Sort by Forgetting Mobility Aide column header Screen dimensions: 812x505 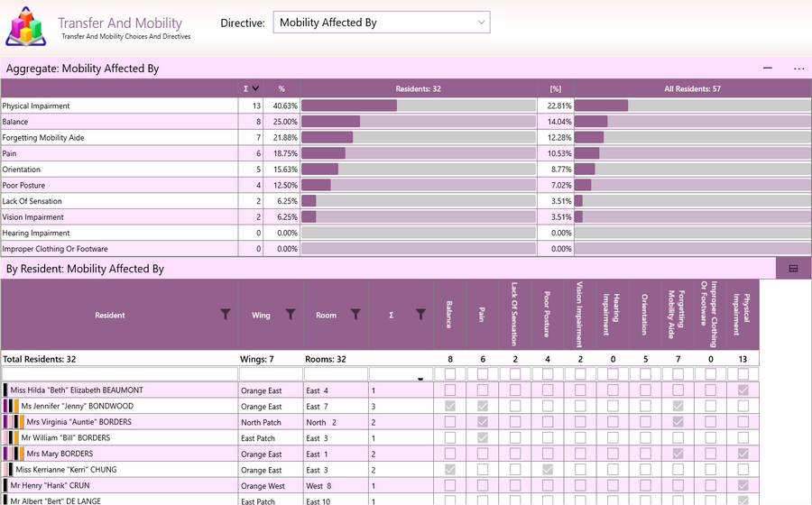[x=678, y=315]
